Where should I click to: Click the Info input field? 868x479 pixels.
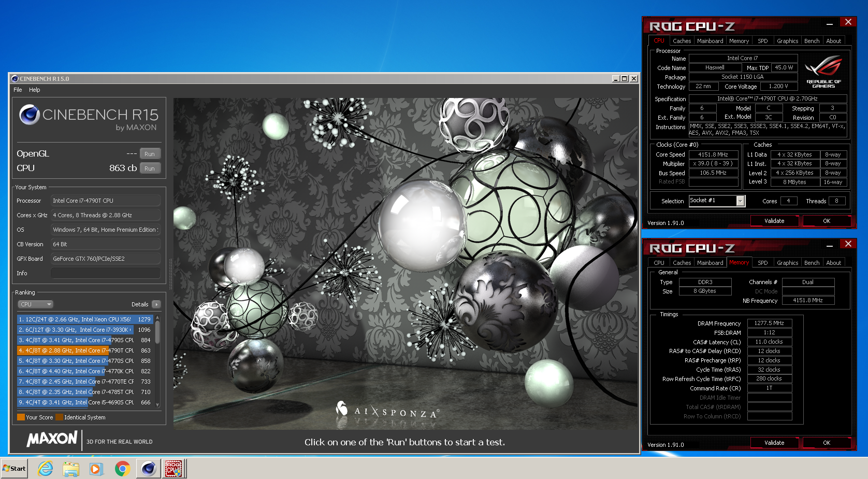106,273
